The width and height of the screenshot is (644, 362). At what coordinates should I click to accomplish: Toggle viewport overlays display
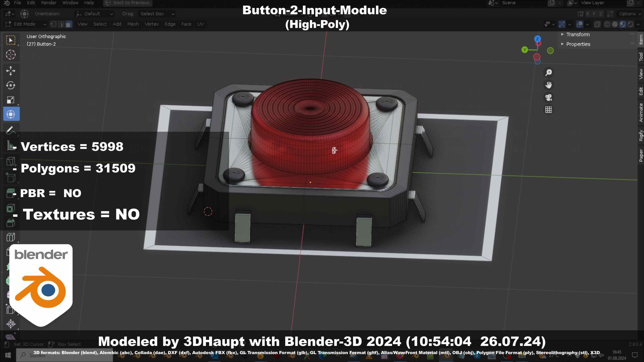579,24
